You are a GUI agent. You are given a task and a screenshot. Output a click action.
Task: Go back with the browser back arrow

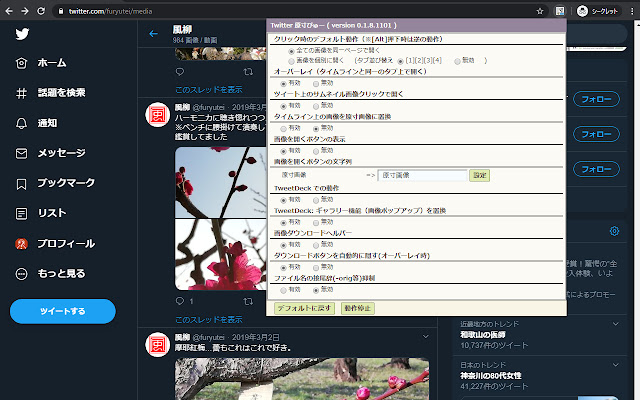9,11
